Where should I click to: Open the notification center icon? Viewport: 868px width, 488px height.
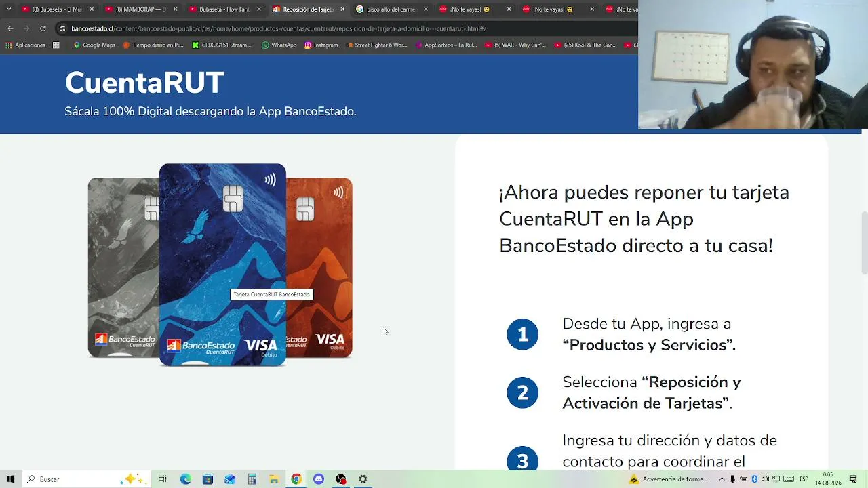[853, 479]
